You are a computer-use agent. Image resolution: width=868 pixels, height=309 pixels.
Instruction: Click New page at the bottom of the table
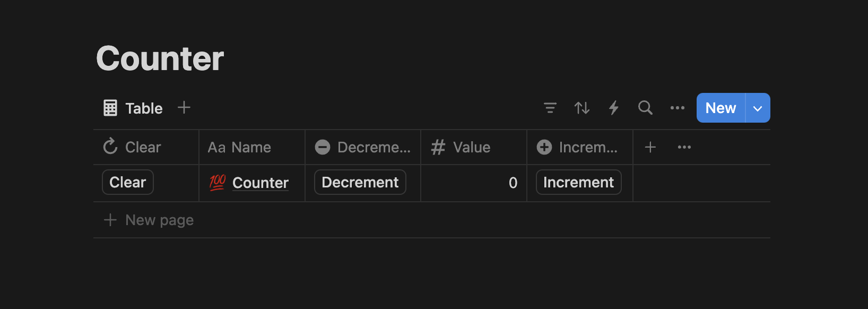click(x=159, y=219)
